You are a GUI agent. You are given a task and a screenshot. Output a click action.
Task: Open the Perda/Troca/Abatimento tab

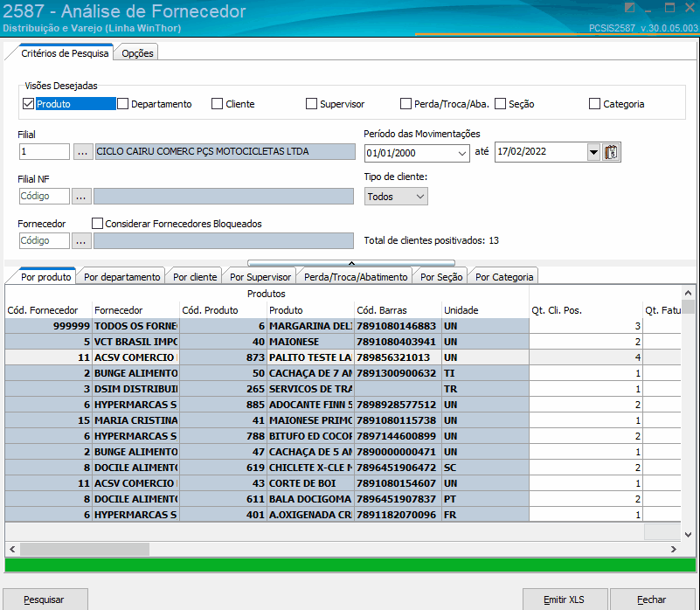pyautogui.click(x=356, y=277)
